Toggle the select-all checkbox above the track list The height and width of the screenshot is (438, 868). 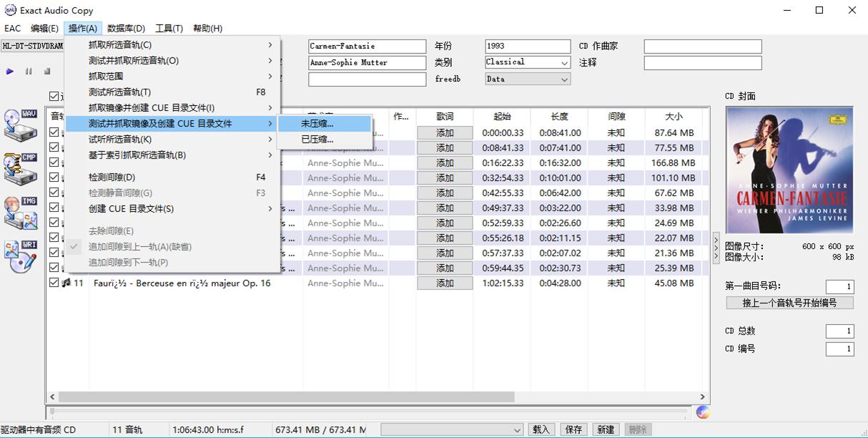point(54,97)
